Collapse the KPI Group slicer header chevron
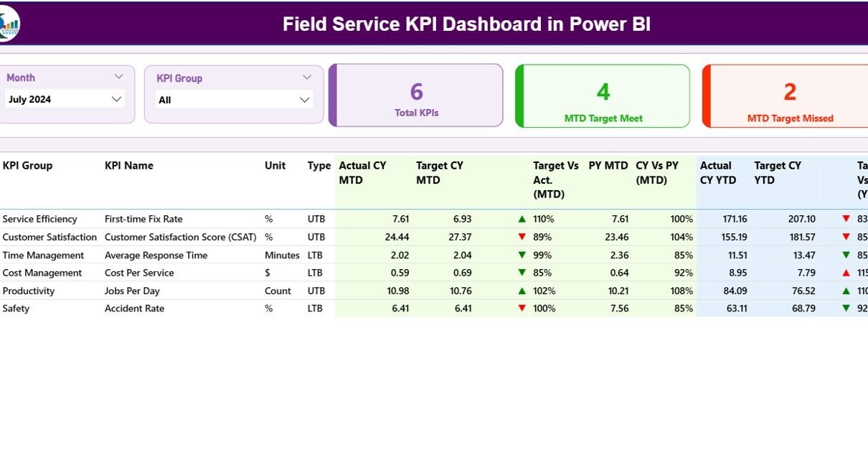 click(x=307, y=78)
